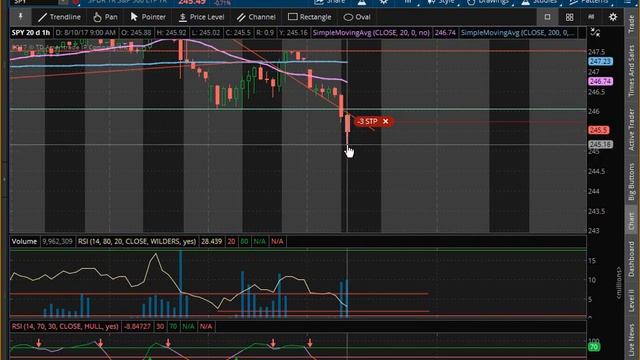Open the Live News sidebar tab

[x=631, y=341]
